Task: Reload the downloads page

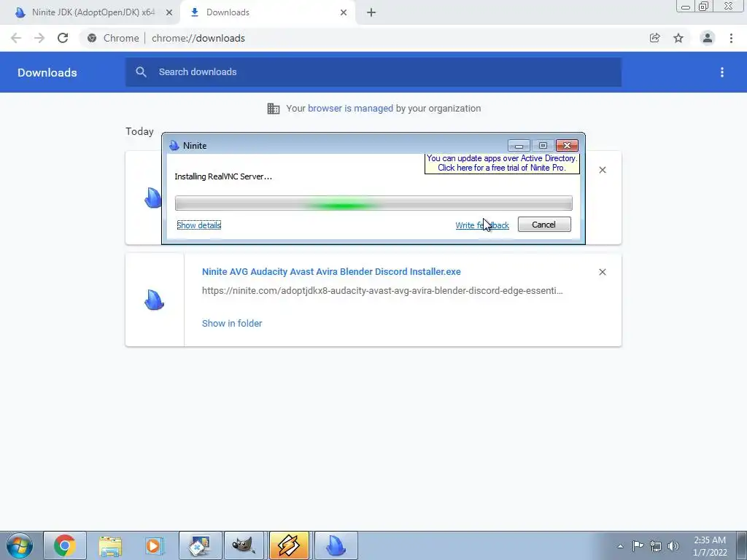Action: point(63,38)
